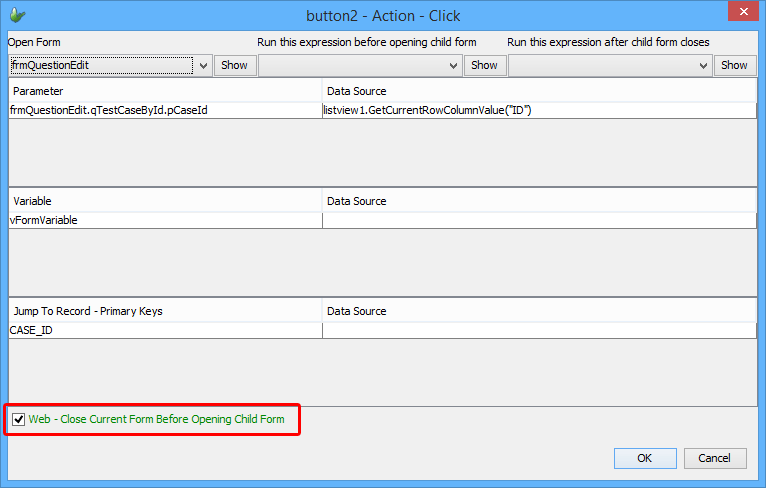Click the application icon in the title bar

[17, 15]
